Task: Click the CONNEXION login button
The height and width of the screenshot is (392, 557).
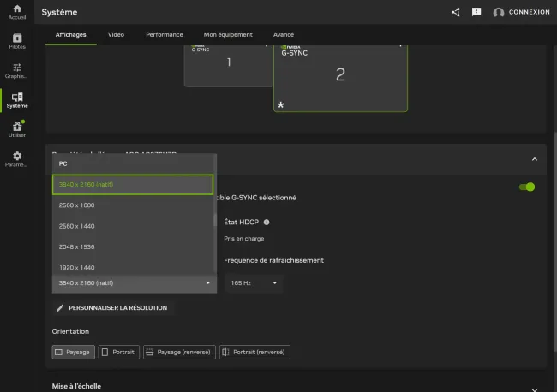Action: coord(529,12)
